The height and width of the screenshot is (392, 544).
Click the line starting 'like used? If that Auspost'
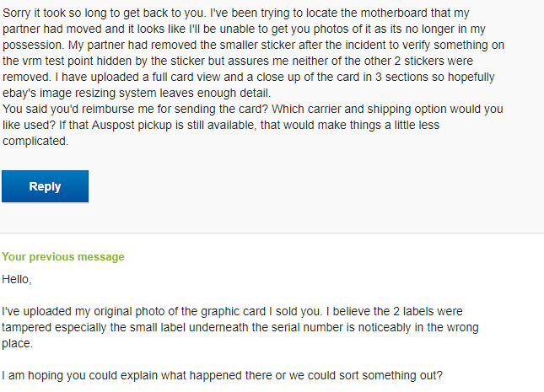221,125
